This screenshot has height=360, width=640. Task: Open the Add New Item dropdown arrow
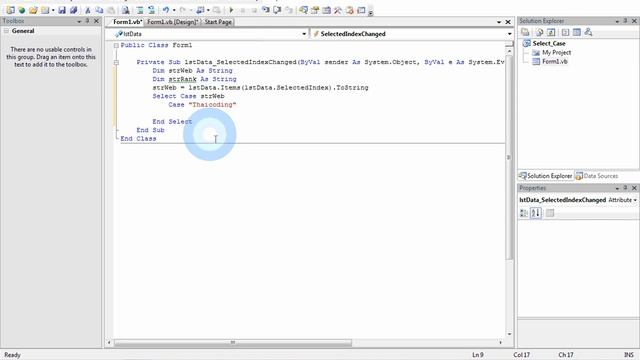(53, 10)
